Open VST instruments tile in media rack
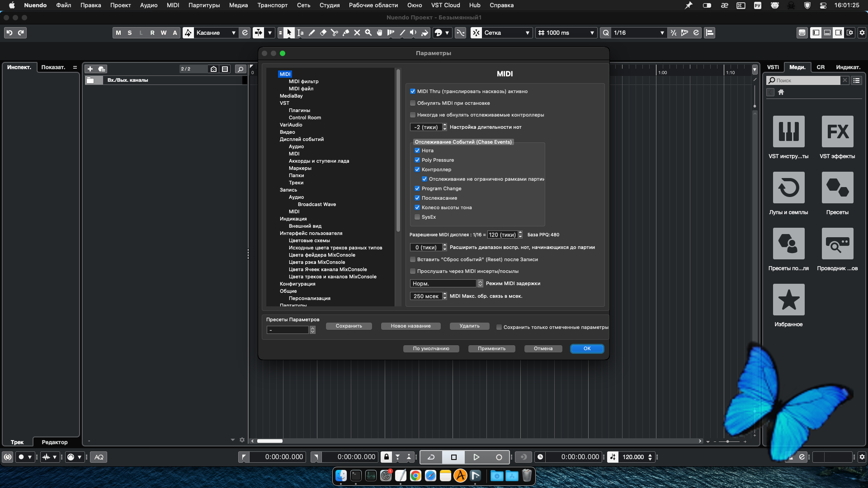868x488 pixels. click(788, 131)
